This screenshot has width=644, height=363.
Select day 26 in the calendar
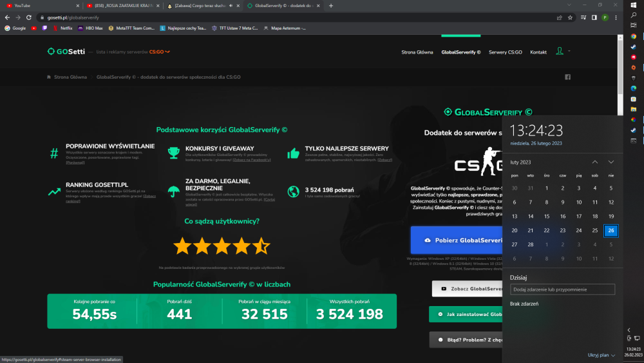pyautogui.click(x=611, y=230)
